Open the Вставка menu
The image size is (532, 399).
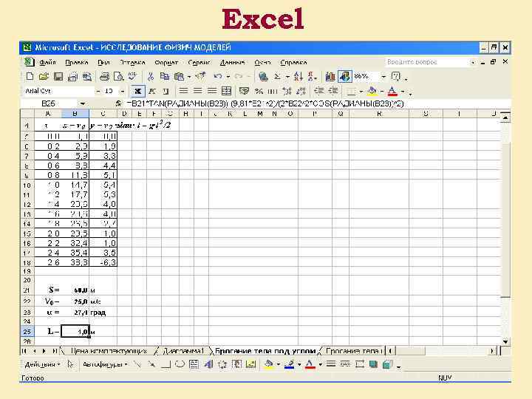132,62
